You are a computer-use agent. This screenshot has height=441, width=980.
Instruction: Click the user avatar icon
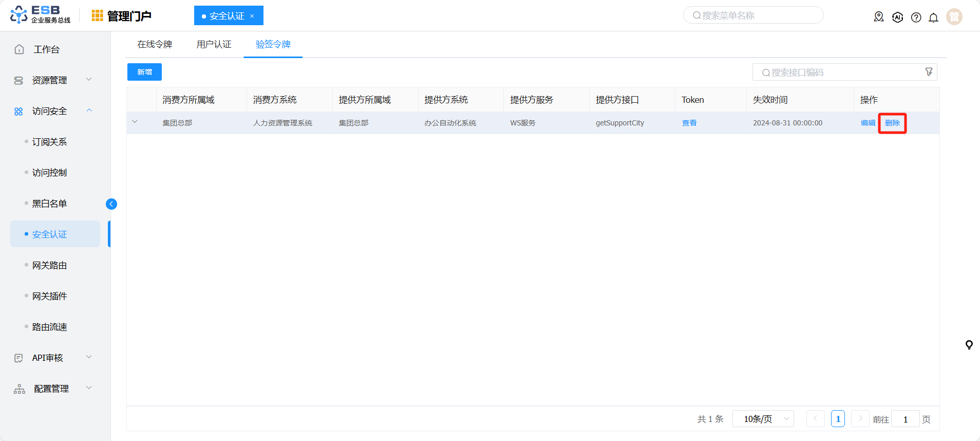(954, 17)
